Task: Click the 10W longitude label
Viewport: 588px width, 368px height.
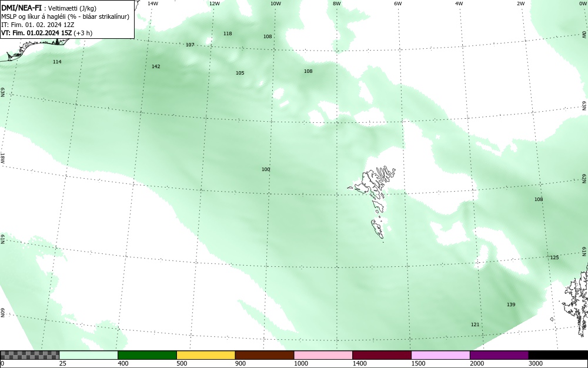Action: [276, 4]
